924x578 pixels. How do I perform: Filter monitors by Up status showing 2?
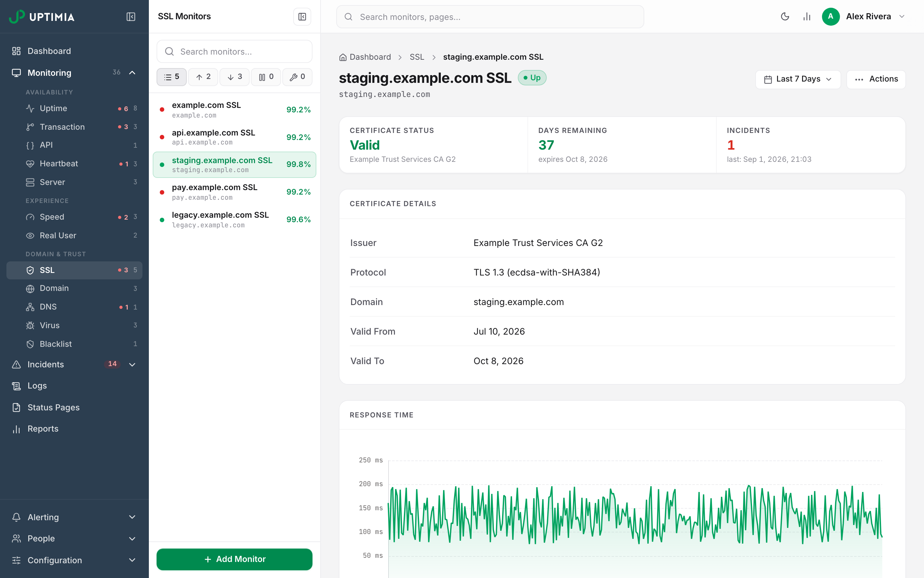[x=203, y=77]
